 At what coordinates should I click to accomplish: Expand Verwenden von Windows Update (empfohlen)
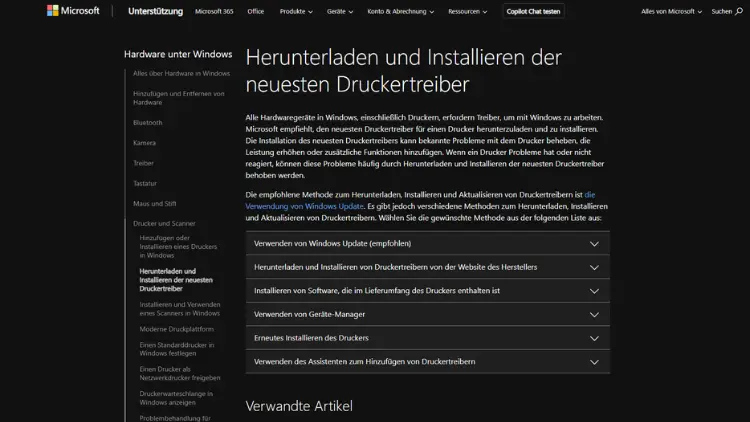pyautogui.click(x=427, y=243)
